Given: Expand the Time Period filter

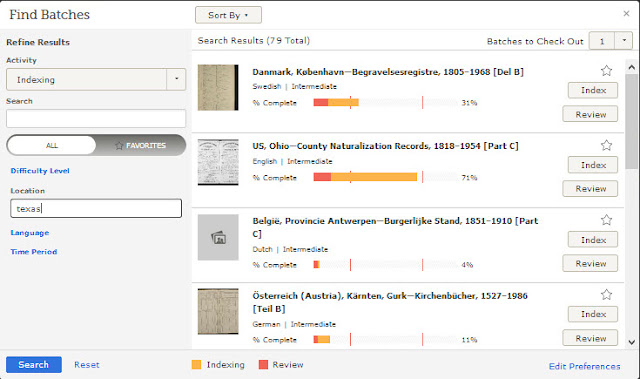Looking at the screenshot, I should coord(34,252).
